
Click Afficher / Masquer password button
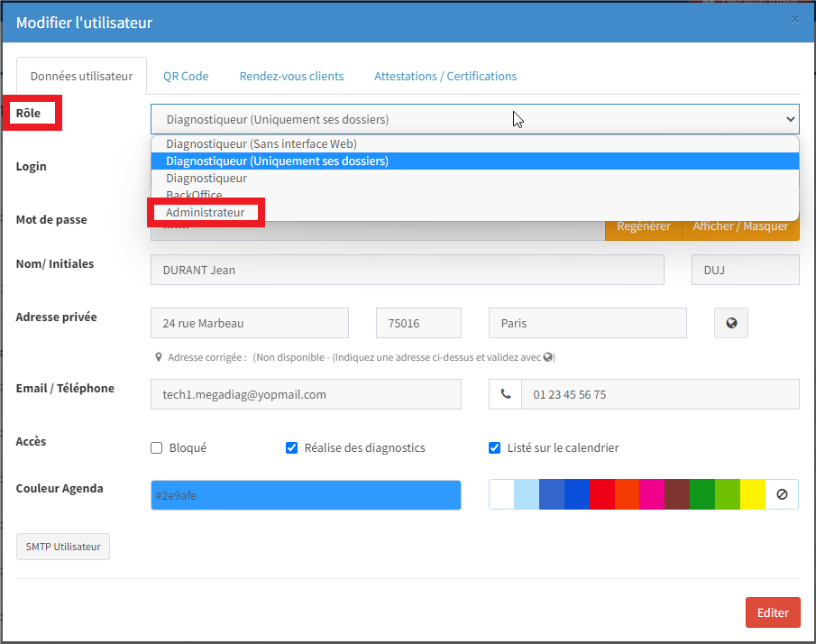click(x=740, y=226)
